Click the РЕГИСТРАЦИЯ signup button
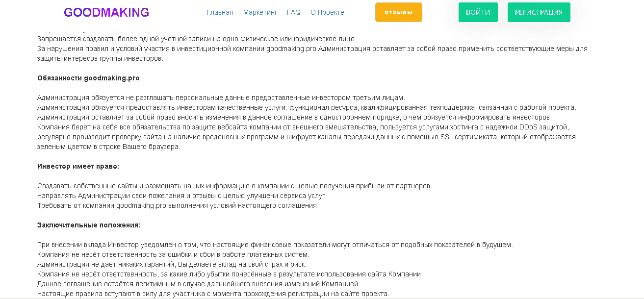This screenshot has width=644, height=299. 539,12
